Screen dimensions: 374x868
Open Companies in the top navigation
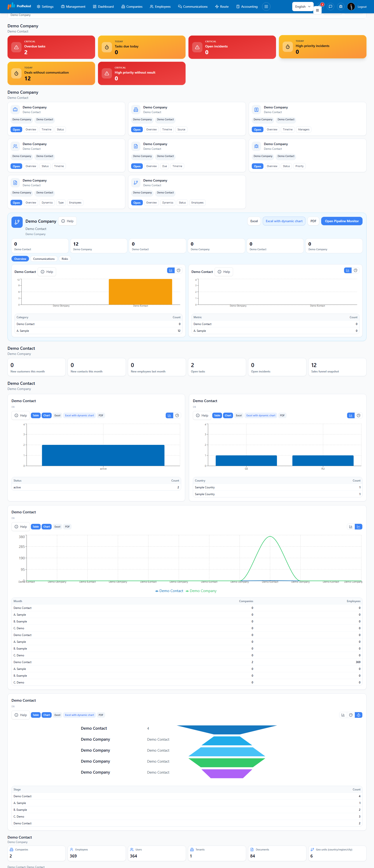coord(132,6)
